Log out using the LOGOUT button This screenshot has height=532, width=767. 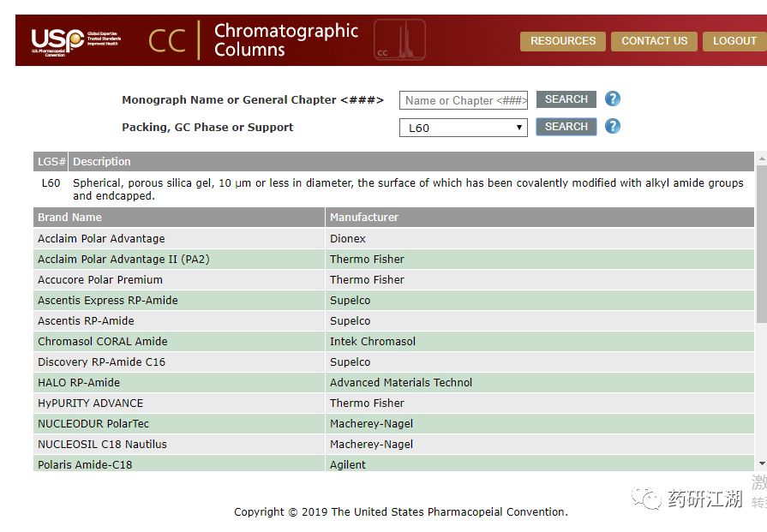734,41
